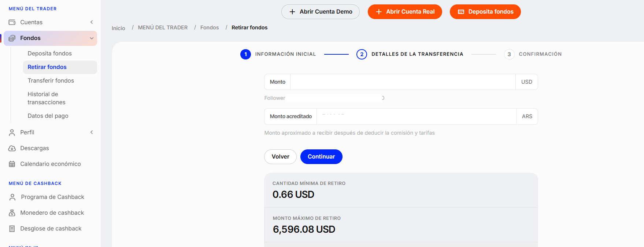This screenshot has height=247, width=644.
Task: Click the Descargas cloud download icon
Action: click(12, 148)
